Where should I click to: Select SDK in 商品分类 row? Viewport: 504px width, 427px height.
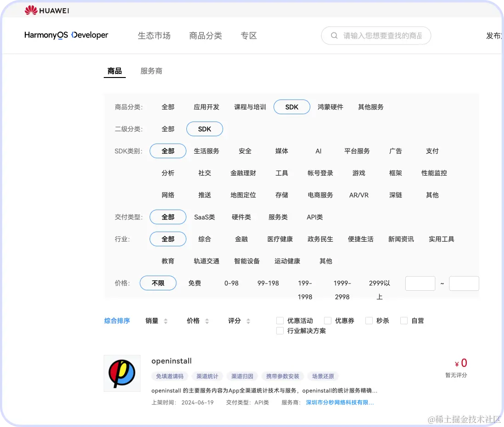[x=292, y=107]
